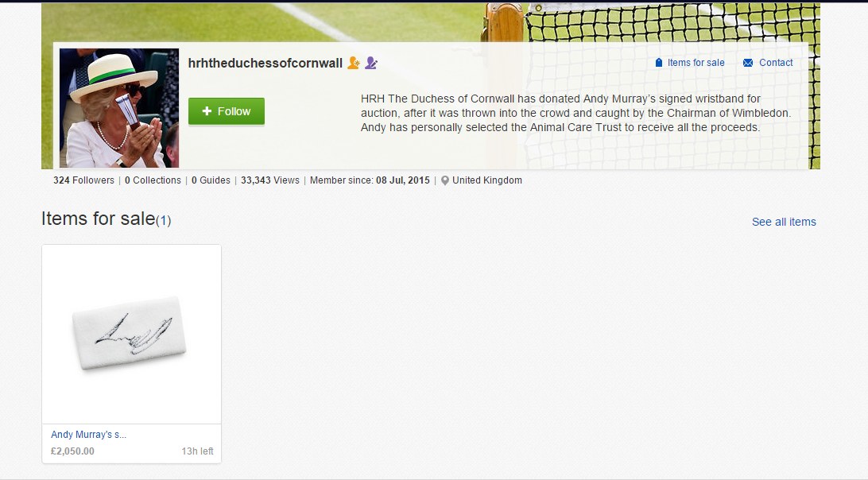Image resolution: width=868 pixels, height=480 pixels.
Task: Click the location pin icon by United Kingdom
Action: coord(444,180)
